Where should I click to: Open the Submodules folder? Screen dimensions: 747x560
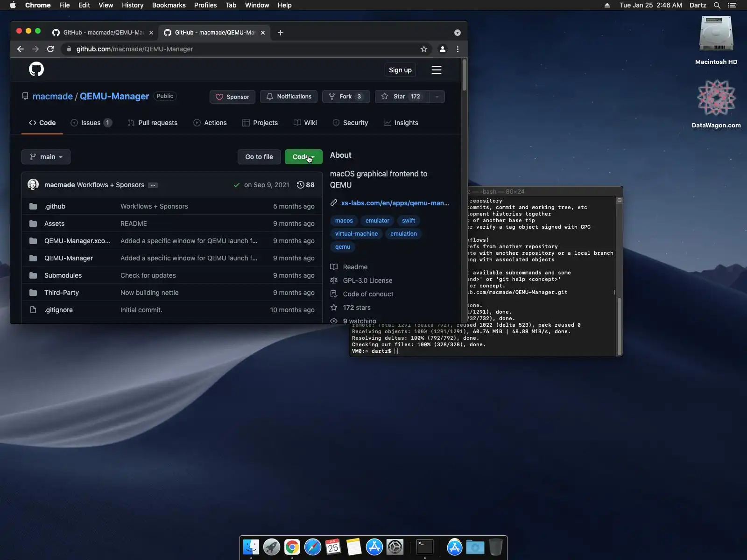(63, 275)
